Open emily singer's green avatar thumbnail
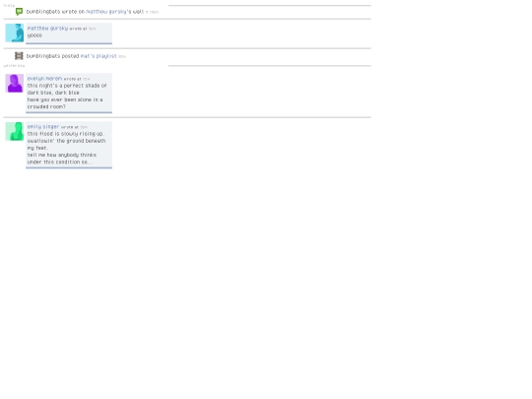Viewport: 532px width, 399px height. 15,131
